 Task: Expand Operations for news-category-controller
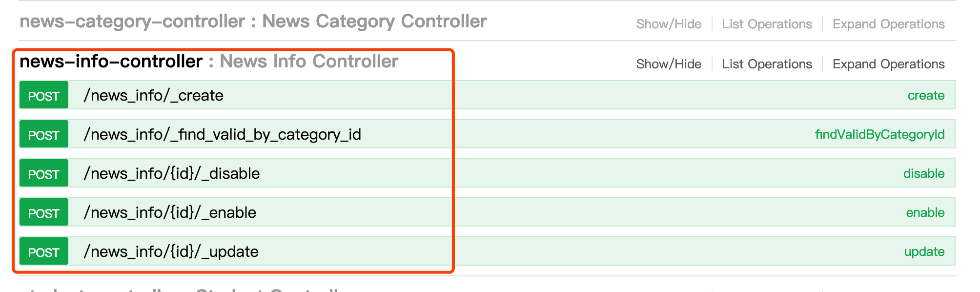coord(888,24)
